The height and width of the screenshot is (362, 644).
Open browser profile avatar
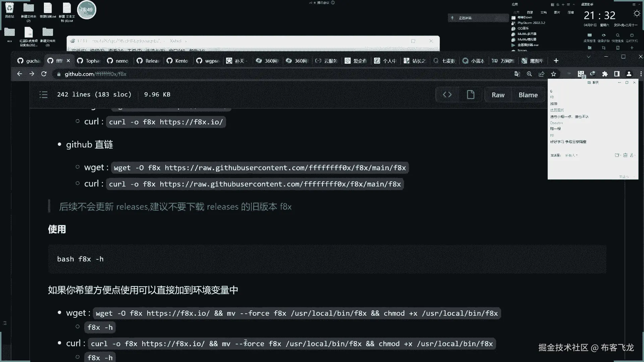(629, 74)
